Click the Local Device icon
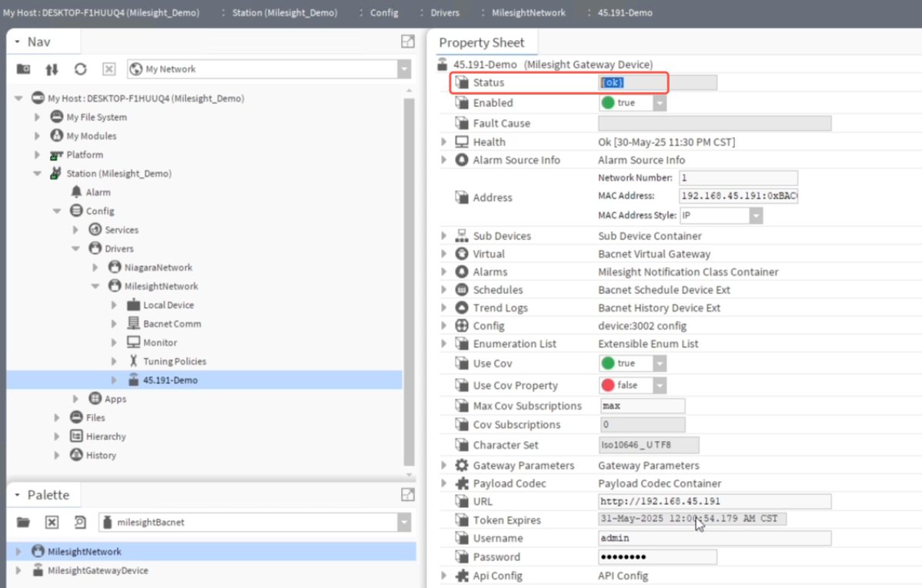Screen dimensions: 922x588 click(x=133, y=305)
